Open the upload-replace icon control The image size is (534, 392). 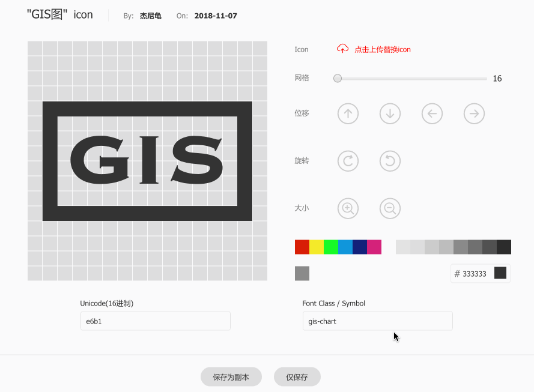[x=342, y=49]
